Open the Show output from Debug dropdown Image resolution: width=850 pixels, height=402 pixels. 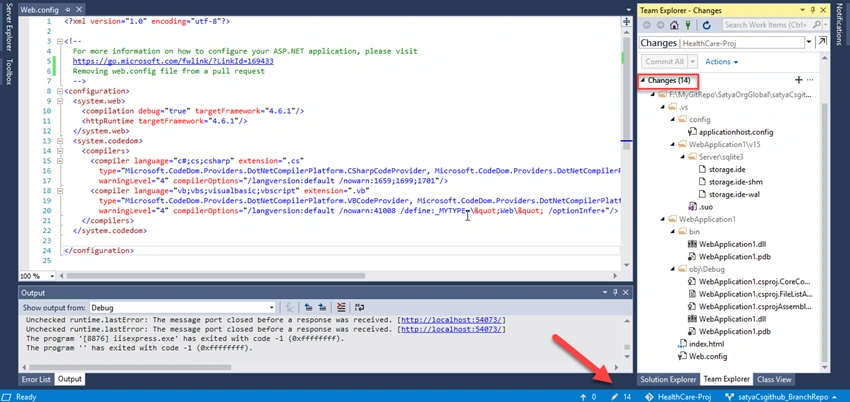pyautogui.click(x=271, y=308)
